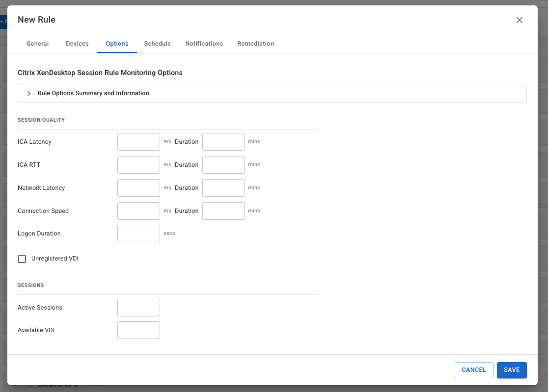
Task: Click the Rule Options Summary and Information text
Action: [93, 93]
